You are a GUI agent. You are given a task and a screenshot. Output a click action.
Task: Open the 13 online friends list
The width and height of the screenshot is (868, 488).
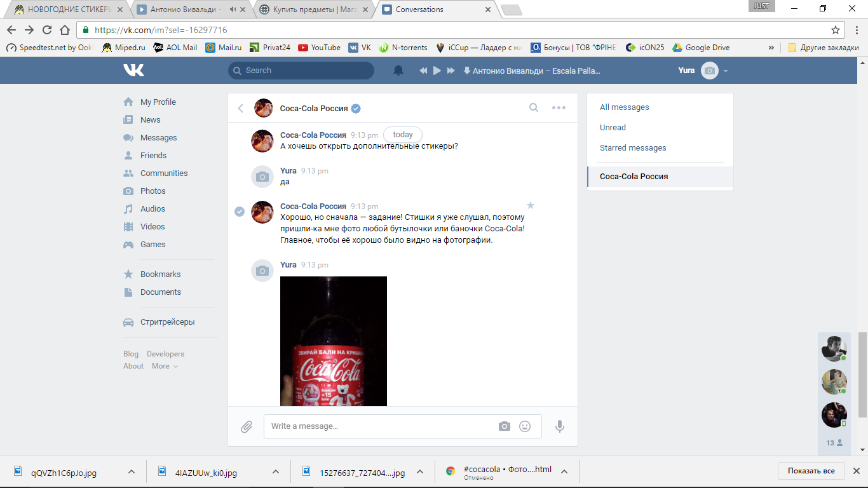point(834,443)
